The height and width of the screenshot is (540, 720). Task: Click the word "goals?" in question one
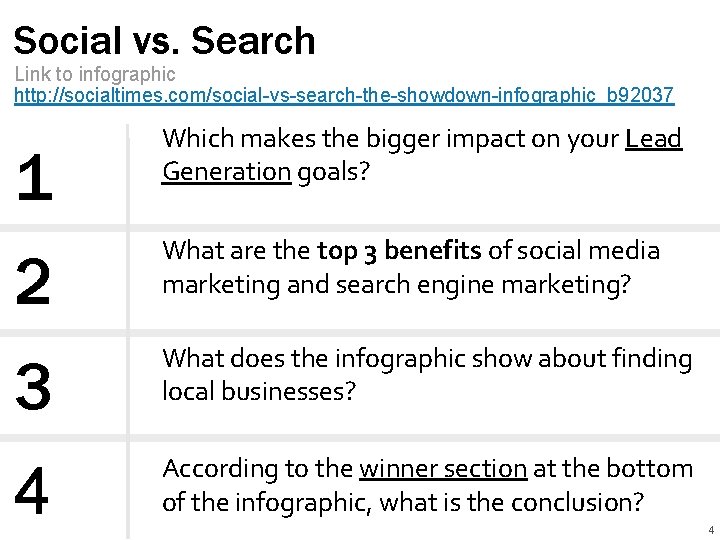333,173
